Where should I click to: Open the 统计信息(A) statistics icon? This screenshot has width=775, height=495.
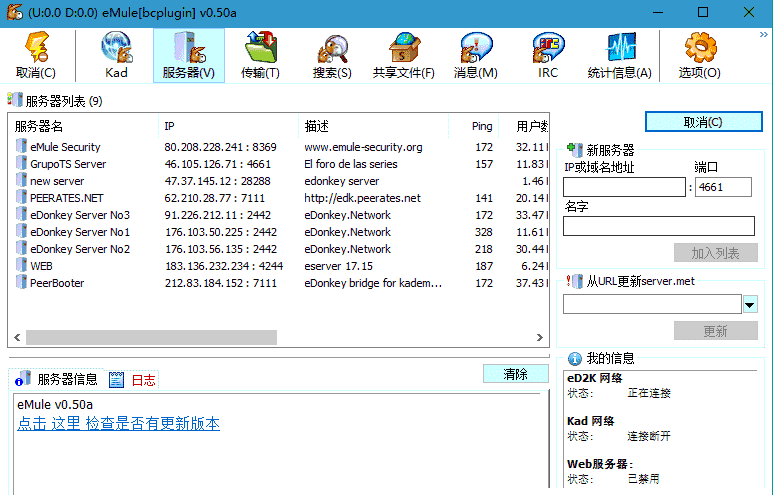click(620, 47)
